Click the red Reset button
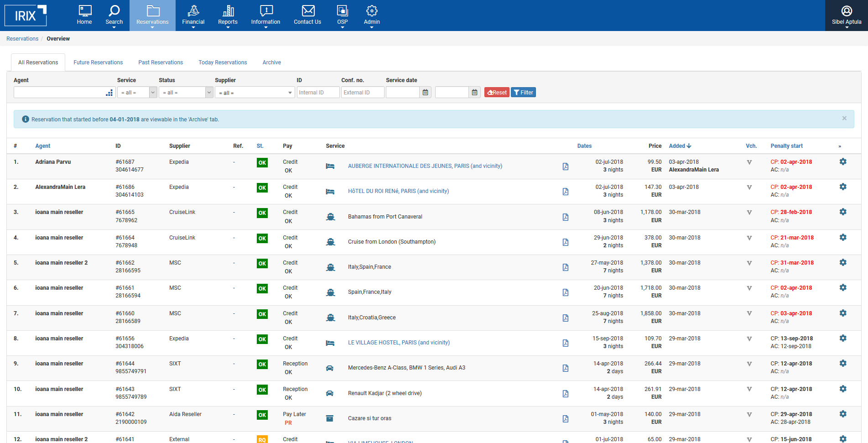This screenshot has height=443, width=868. click(x=497, y=93)
